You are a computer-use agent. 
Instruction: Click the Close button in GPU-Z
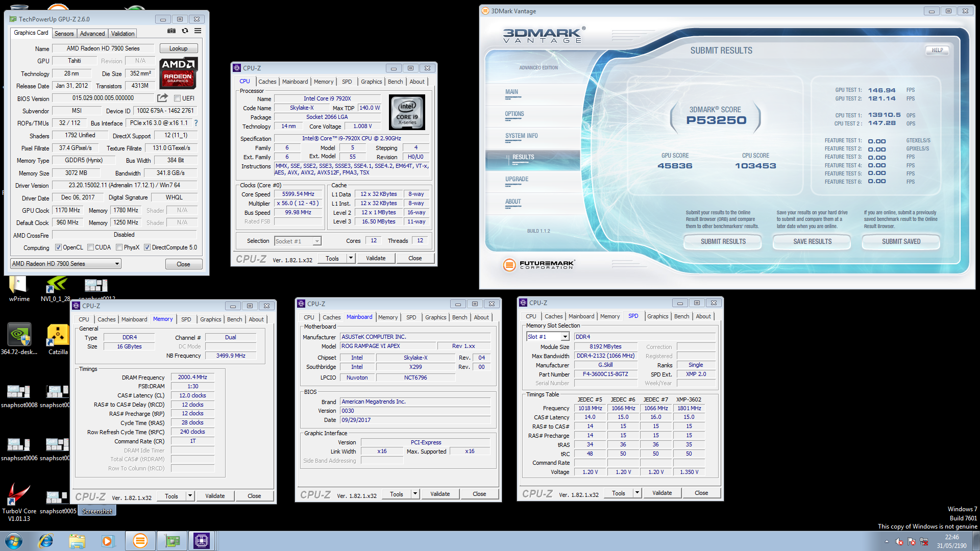pyautogui.click(x=184, y=264)
